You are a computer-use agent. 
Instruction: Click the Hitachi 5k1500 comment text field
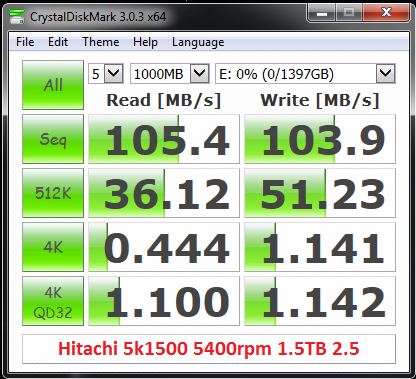coord(209,349)
